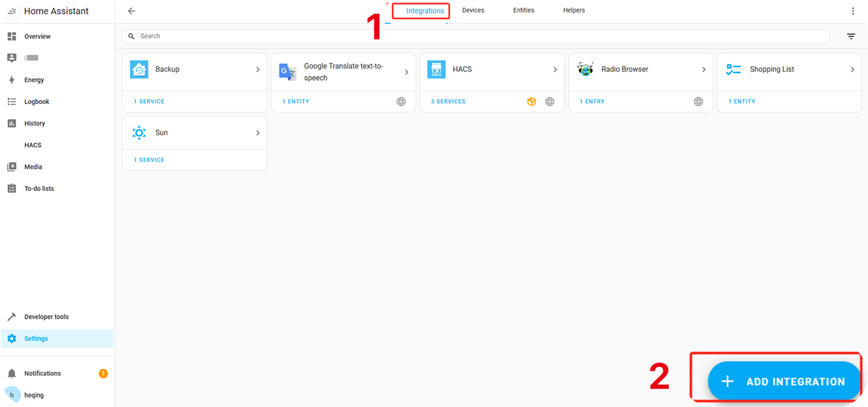The image size is (868, 407).
Task: Click the Notifications bell icon
Action: tap(12, 374)
